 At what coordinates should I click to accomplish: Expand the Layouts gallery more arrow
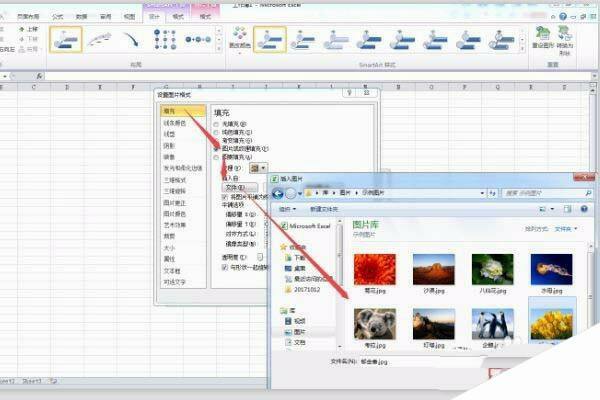(x=219, y=49)
